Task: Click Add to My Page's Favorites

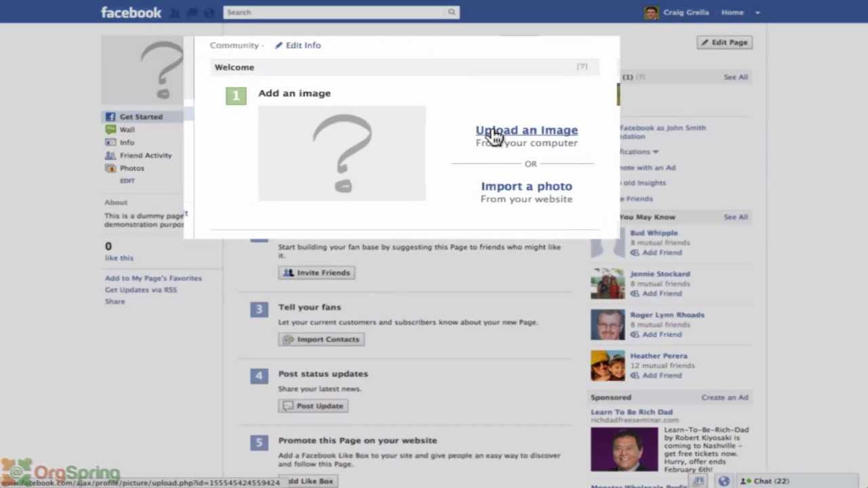Action: [x=153, y=278]
